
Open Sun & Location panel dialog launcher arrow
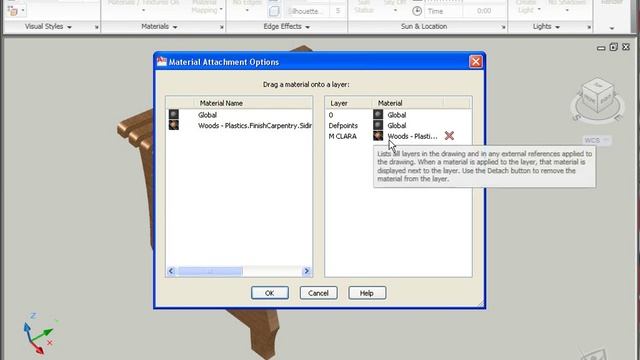coord(503,27)
